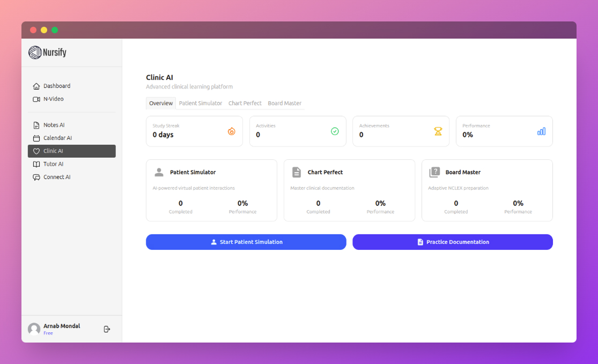Click the Free plan label

48,333
